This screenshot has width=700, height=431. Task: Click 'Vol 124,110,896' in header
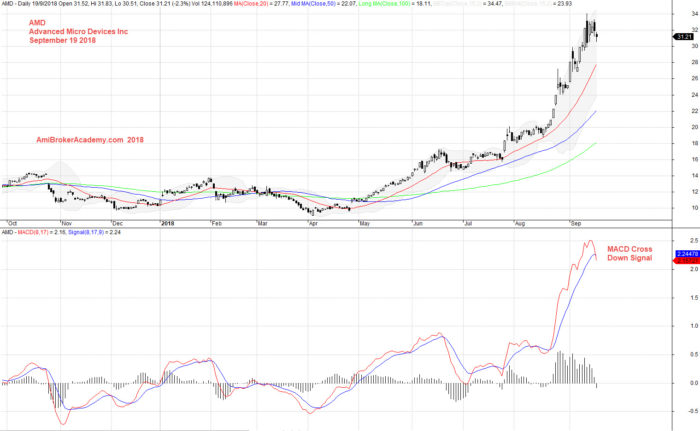(x=212, y=4)
